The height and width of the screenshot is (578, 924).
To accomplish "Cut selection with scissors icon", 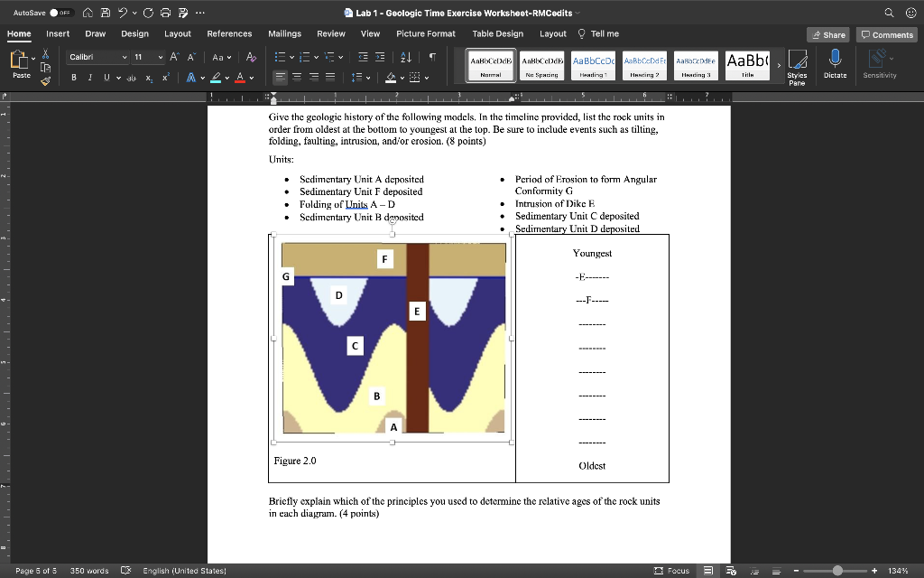I will [45, 54].
